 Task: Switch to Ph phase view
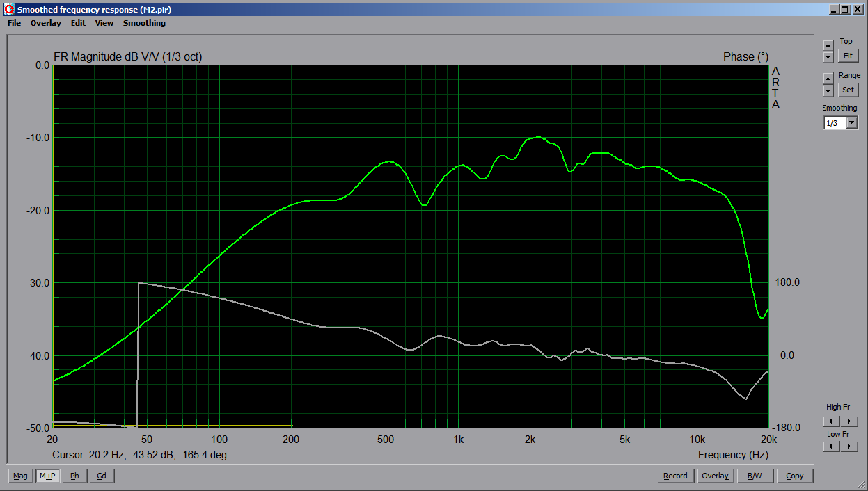[x=74, y=476]
